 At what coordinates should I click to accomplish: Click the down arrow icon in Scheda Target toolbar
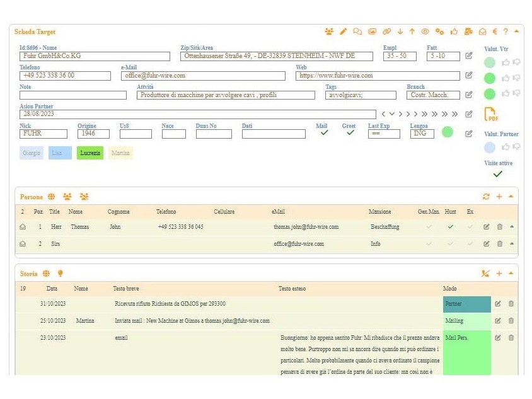point(400,32)
